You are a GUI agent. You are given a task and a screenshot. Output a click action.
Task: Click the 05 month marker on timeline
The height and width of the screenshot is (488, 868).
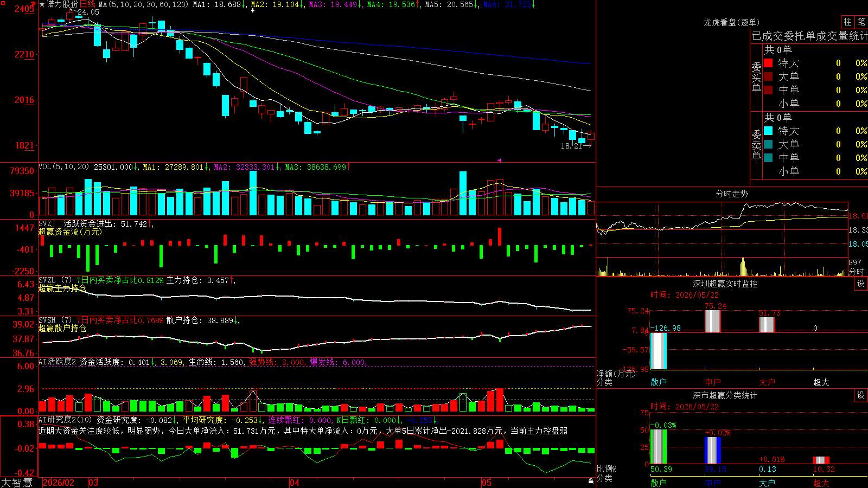pos(487,483)
